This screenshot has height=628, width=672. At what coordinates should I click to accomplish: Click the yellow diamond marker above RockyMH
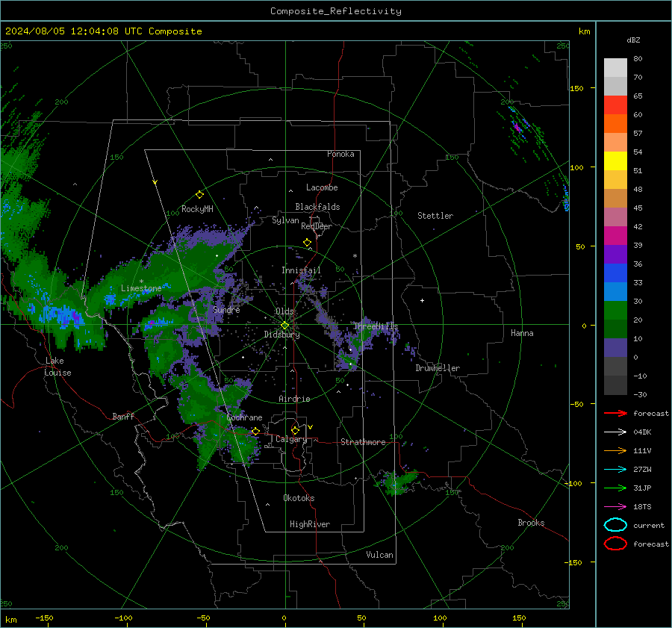point(199,195)
